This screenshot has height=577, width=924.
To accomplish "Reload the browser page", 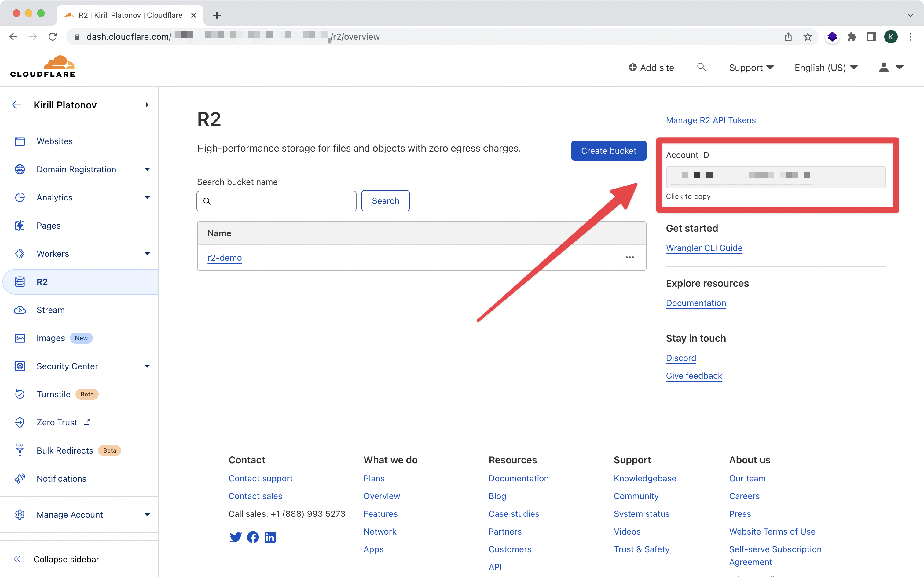I will pyautogui.click(x=53, y=37).
